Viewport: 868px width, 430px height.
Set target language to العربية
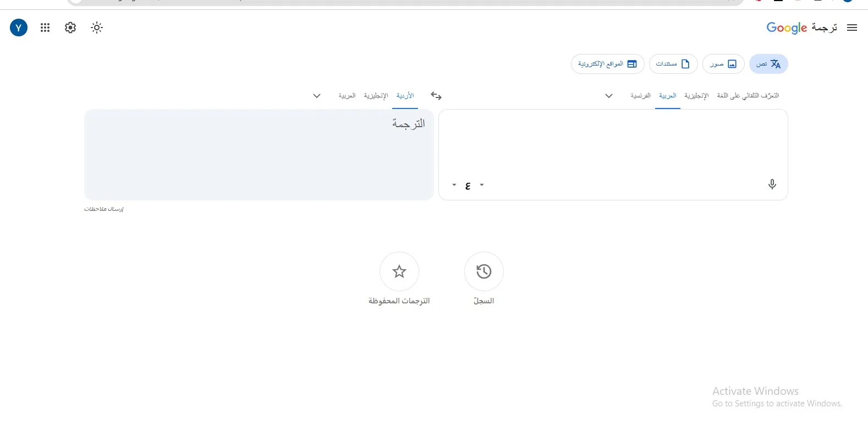(x=347, y=96)
